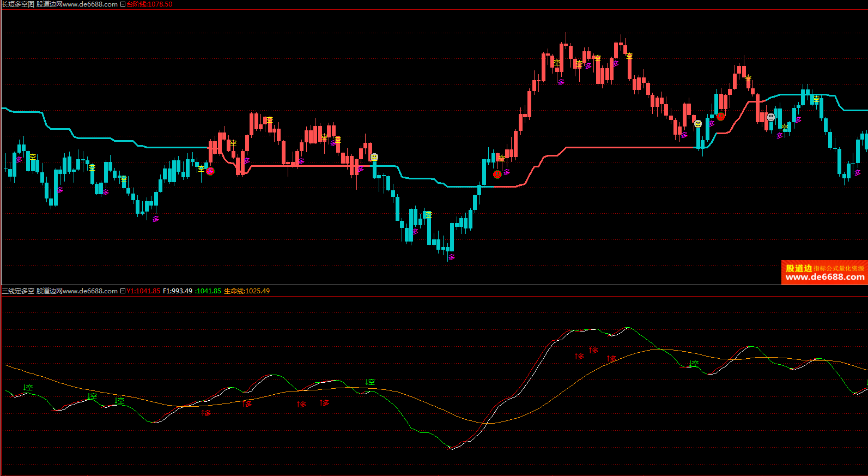Select the 三线定多空 indicator title
Viewport: 868px width, 476px height.
18,291
